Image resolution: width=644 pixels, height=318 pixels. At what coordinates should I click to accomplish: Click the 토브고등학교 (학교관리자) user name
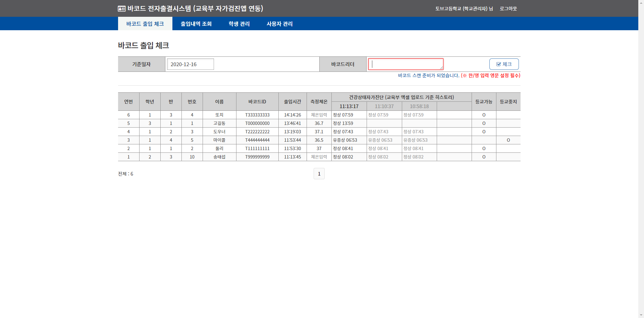pyautogui.click(x=464, y=9)
